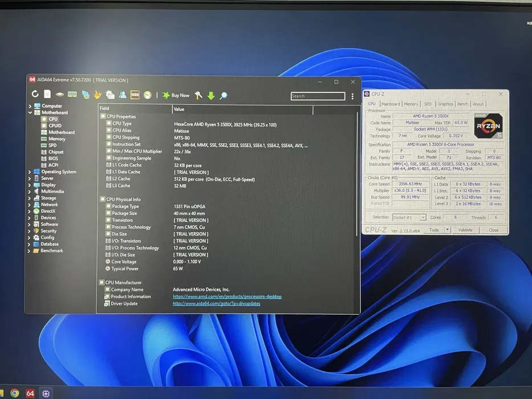The image size is (532, 399).
Task: Click Buy Now in the AIDA64 toolbar
Action: click(x=176, y=95)
